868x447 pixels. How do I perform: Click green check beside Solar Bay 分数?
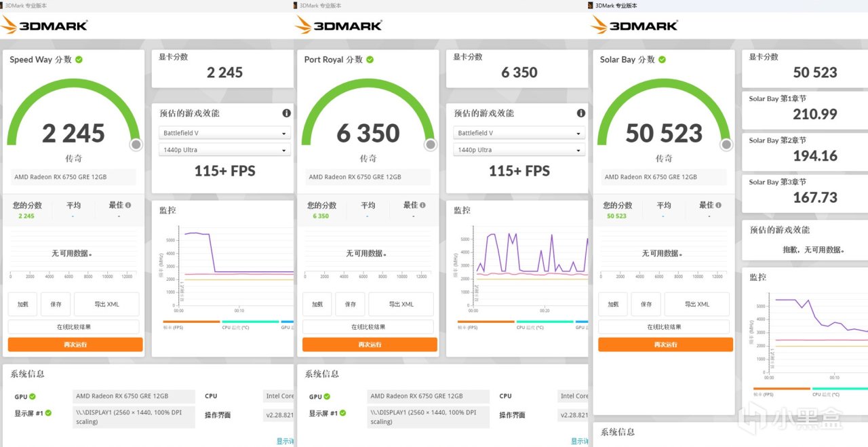(x=662, y=60)
